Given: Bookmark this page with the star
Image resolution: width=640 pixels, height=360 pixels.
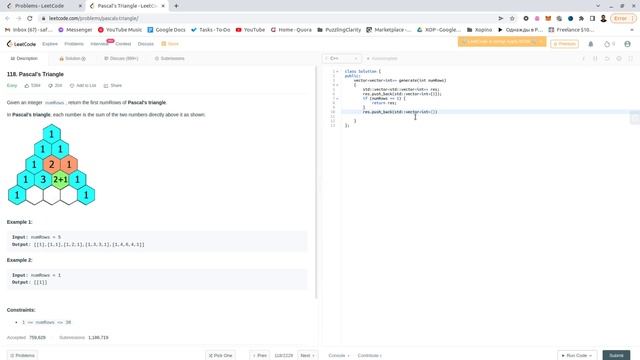Looking at the screenshot, I should click(x=512, y=18).
